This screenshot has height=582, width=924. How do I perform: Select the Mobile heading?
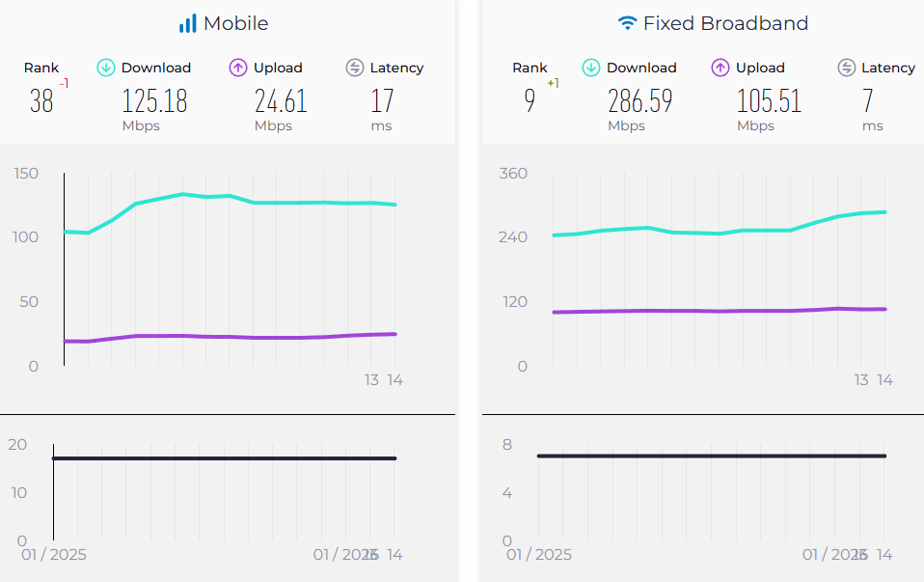235,23
